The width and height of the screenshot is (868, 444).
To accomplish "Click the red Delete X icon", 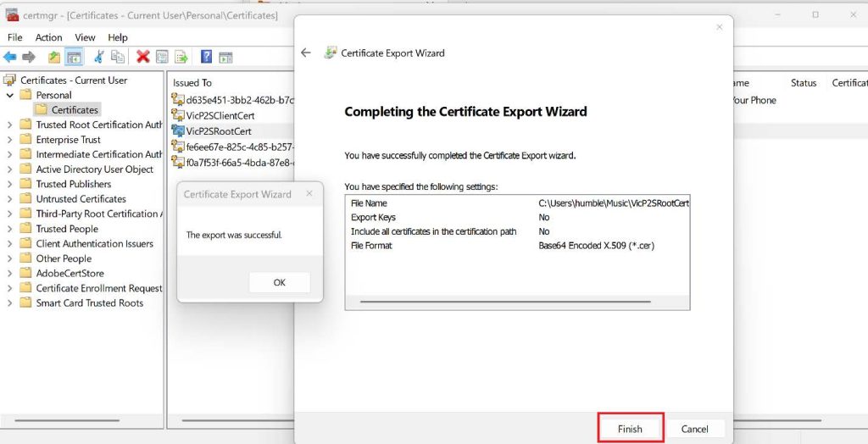I will [x=142, y=57].
